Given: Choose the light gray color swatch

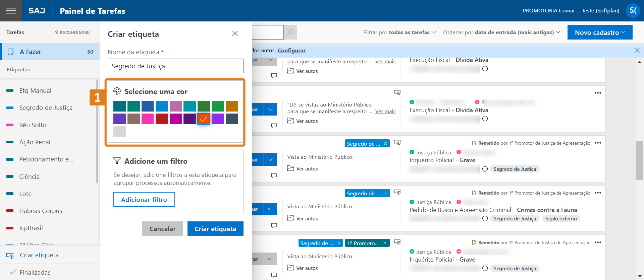Looking at the screenshot, I should tap(119, 131).
